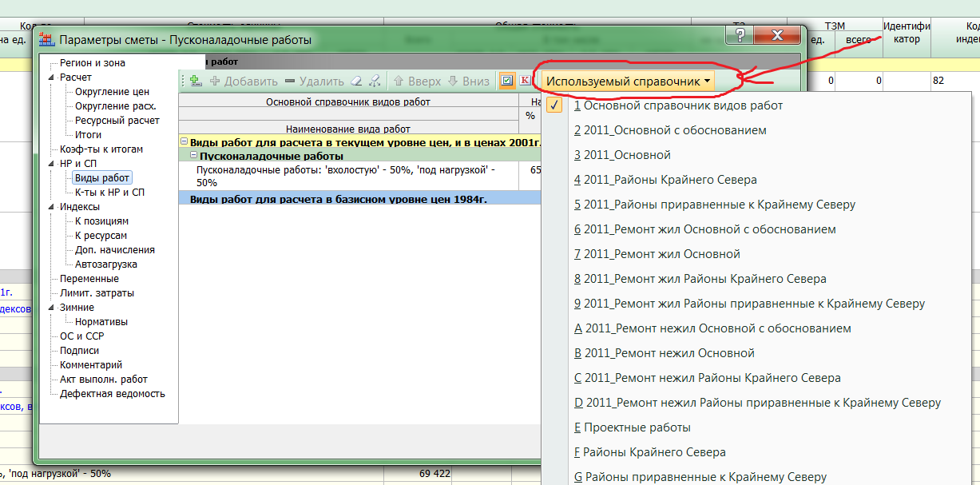Screen dimensions: 980x485
Task: Open Коэф-ты к итогам item
Action: [x=101, y=149]
